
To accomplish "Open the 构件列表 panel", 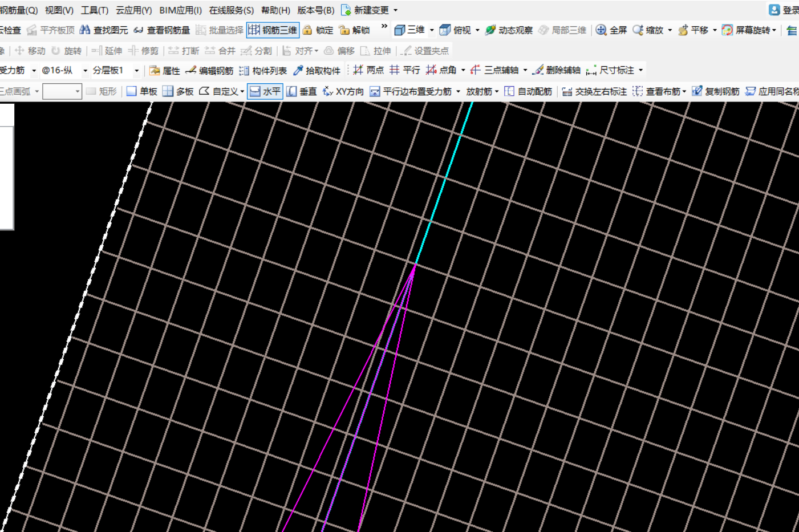I will click(x=263, y=71).
